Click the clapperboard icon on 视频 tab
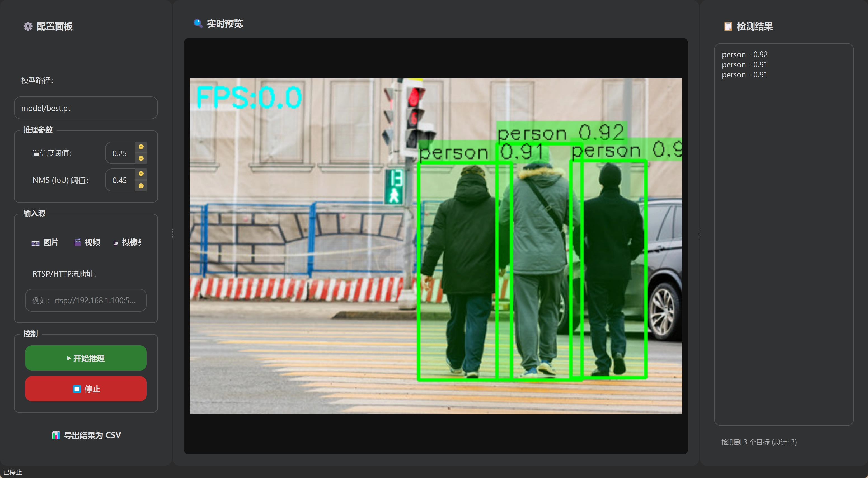868x478 pixels. pos(78,242)
